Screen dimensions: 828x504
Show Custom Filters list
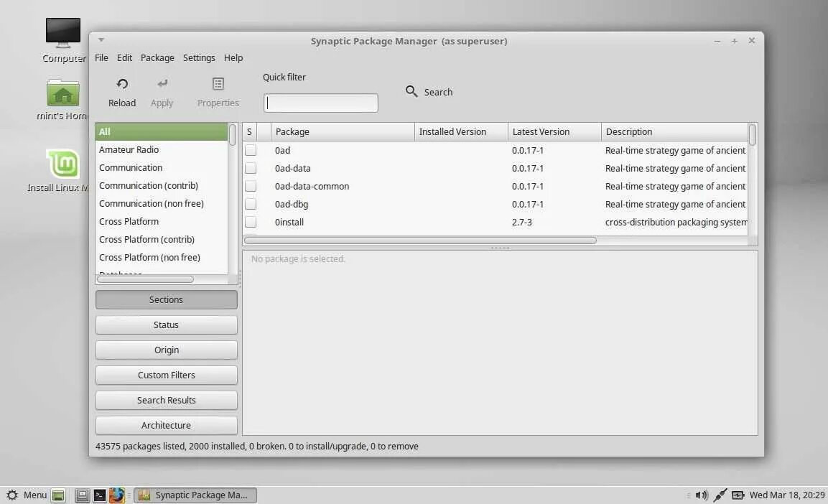167,375
